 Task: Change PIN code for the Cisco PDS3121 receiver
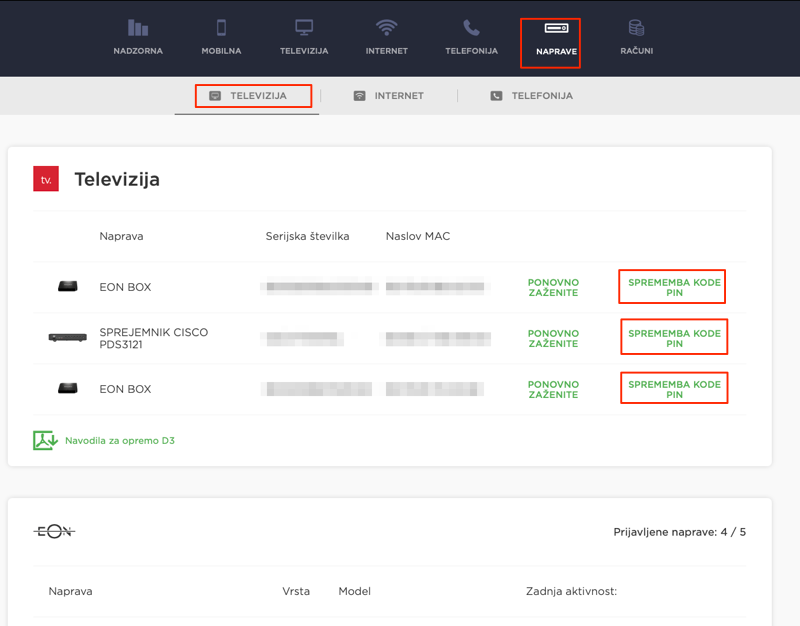(x=674, y=338)
